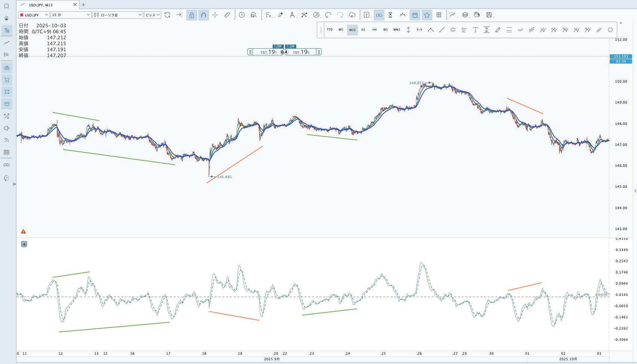
Task: Select the USD/JPY, M15 chart tab
Action: pos(45,5)
